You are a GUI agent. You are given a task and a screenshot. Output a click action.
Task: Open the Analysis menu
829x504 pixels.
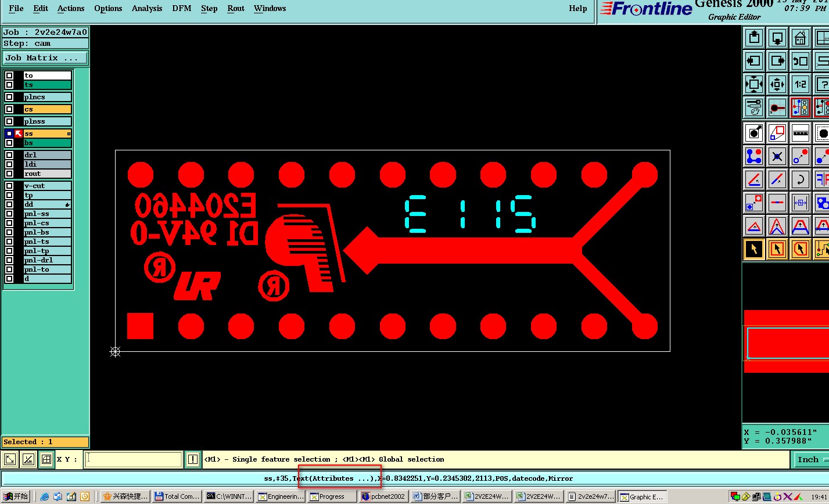pyautogui.click(x=147, y=9)
